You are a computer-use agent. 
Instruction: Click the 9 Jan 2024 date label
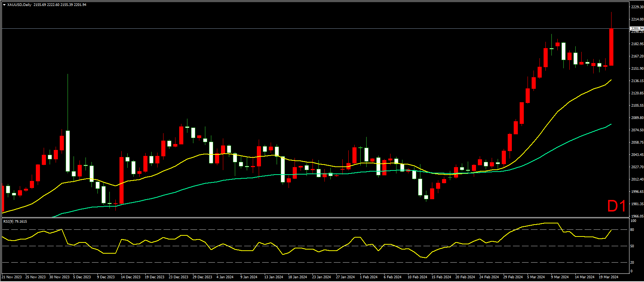(249, 277)
